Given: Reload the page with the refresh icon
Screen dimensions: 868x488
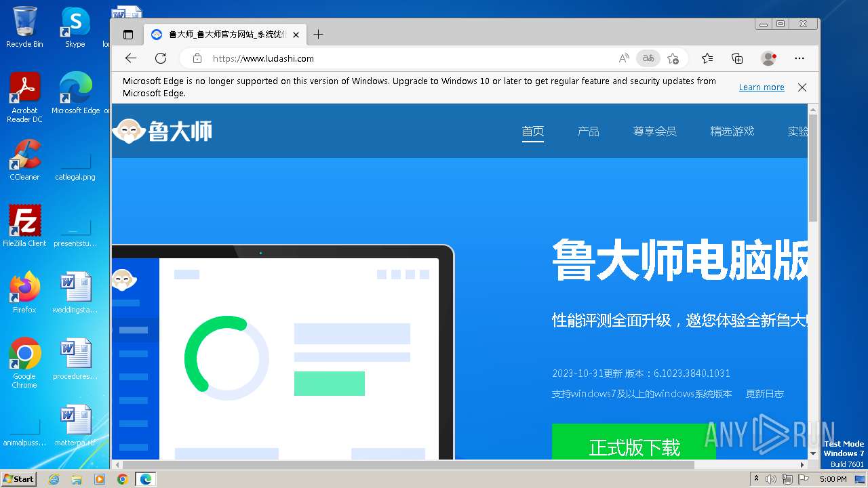Looking at the screenshot, I should tap(161, 58).
